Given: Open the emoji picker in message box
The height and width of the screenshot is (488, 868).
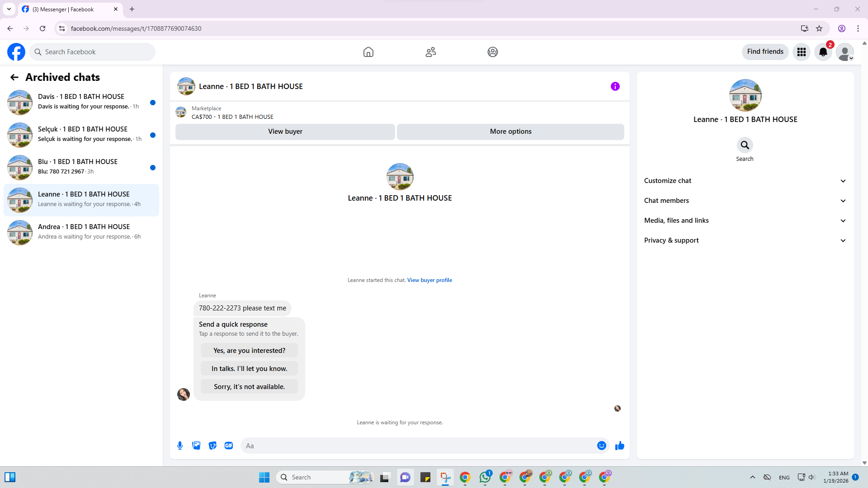Looking at the screenshot, I should [x=601, y=446].
